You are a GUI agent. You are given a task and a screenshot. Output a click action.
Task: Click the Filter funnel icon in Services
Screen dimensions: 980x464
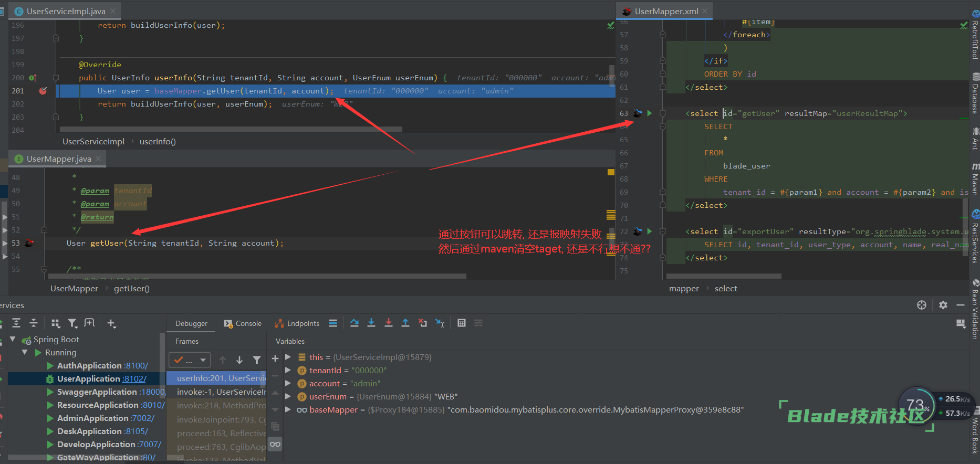pyautogui.click(x=72, y=323)
